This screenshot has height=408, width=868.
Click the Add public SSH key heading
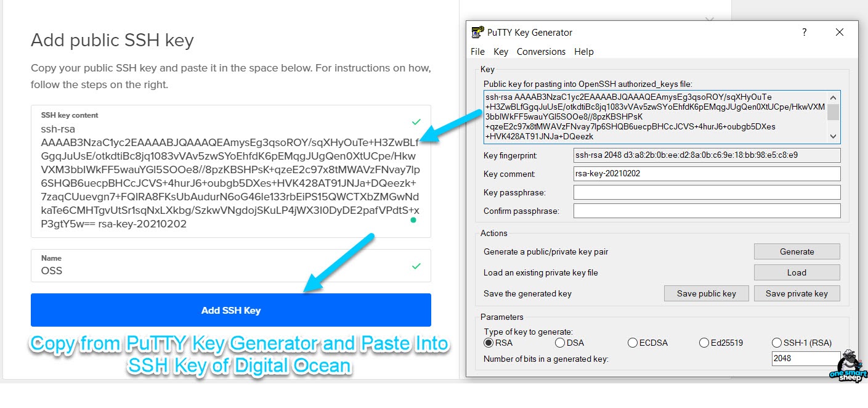click(112, 41)
